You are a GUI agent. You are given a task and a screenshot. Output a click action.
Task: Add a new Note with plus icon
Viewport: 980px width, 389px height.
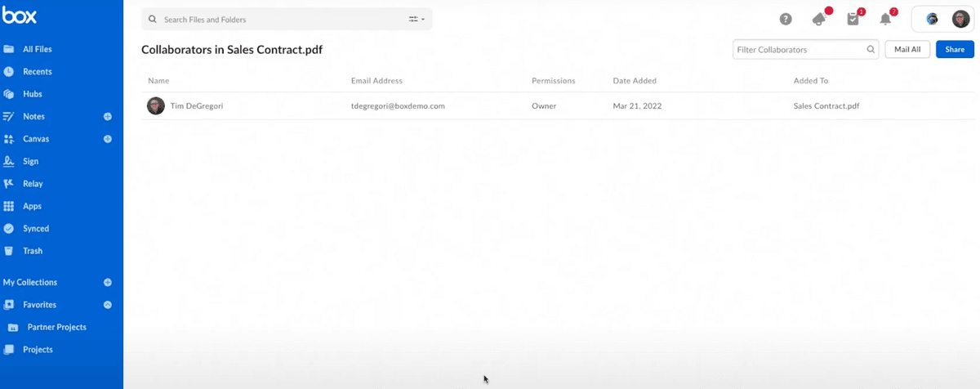click(x=108, y=117)
